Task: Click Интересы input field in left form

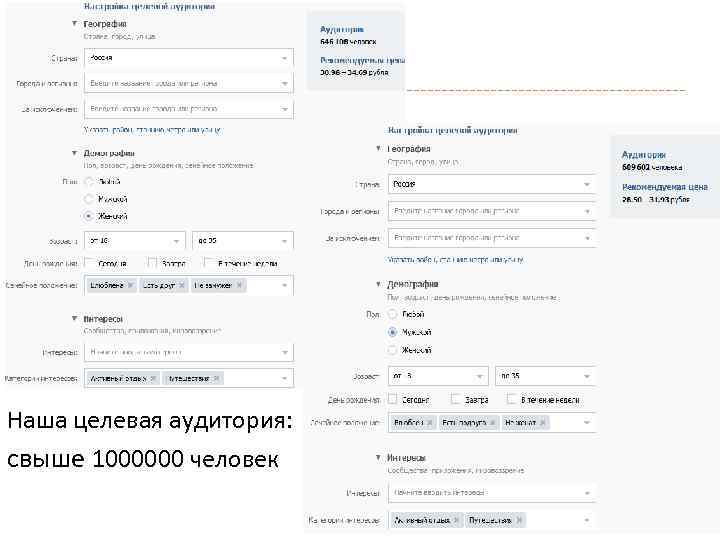Action: 189,352
